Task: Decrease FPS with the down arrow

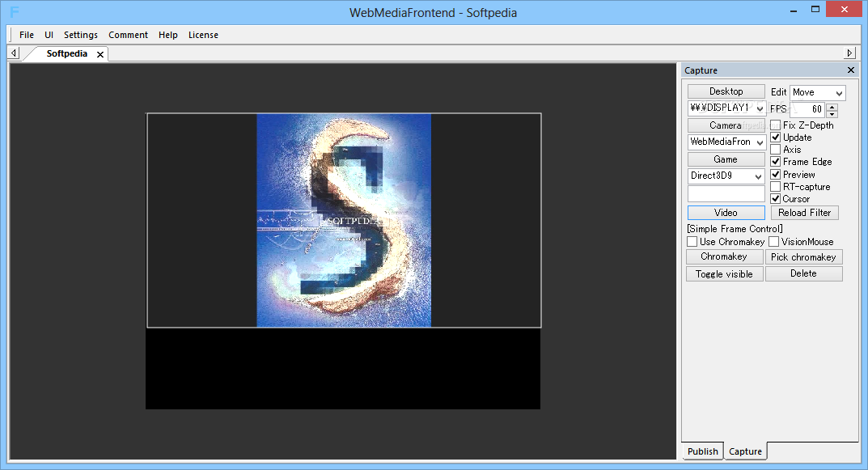Action: point(832,113)
